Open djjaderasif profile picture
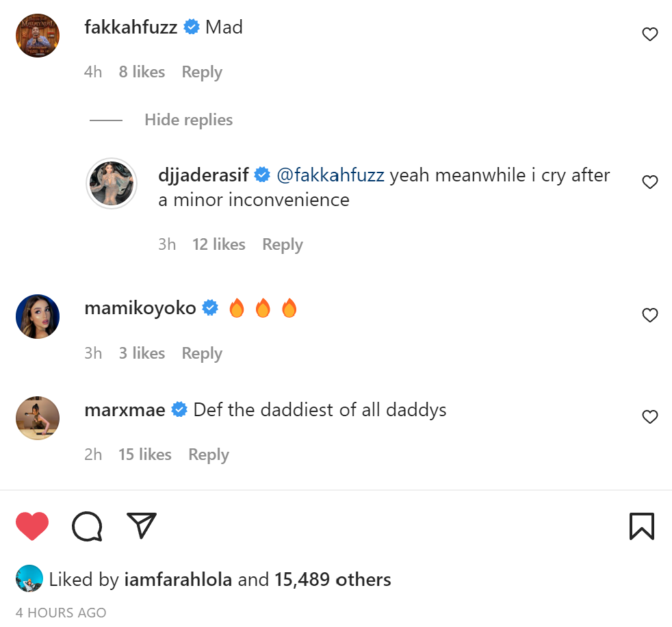 pos(112,183)
